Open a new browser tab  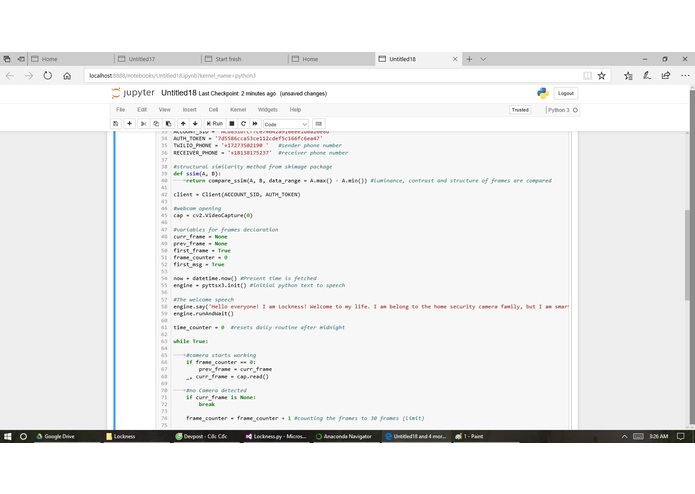coord(469,59)
